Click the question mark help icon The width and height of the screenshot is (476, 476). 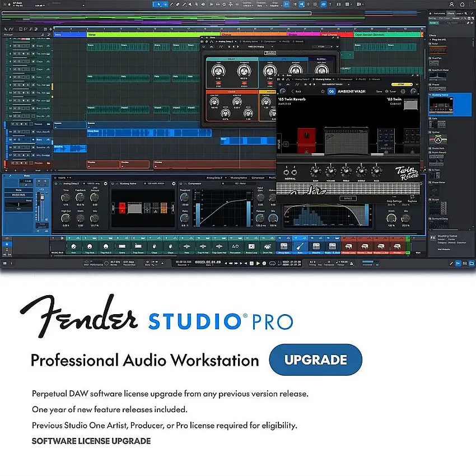click(x=330, y=4)
